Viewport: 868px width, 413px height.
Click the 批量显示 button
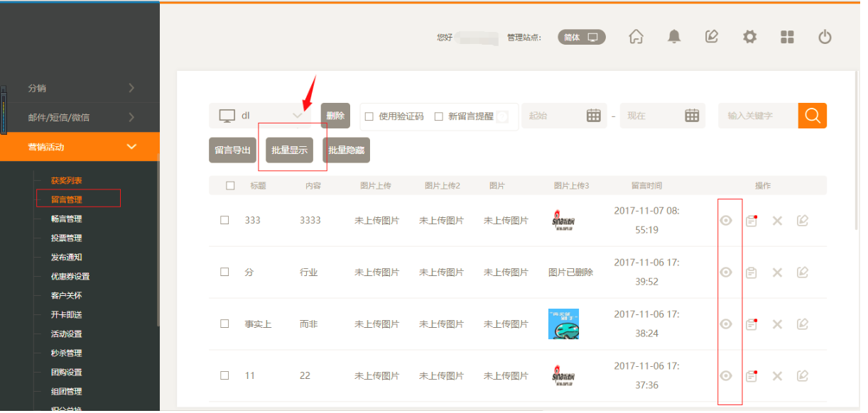point(289,150)
